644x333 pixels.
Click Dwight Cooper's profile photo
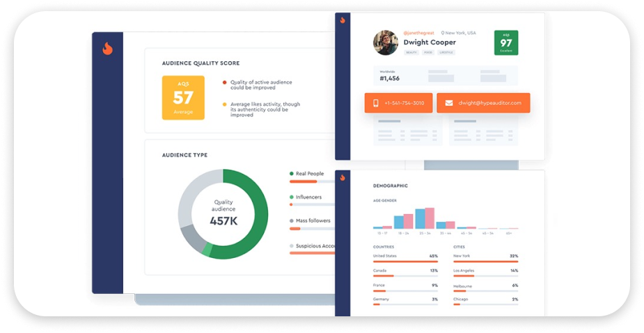pyautogui.click(x=385, y=42)
